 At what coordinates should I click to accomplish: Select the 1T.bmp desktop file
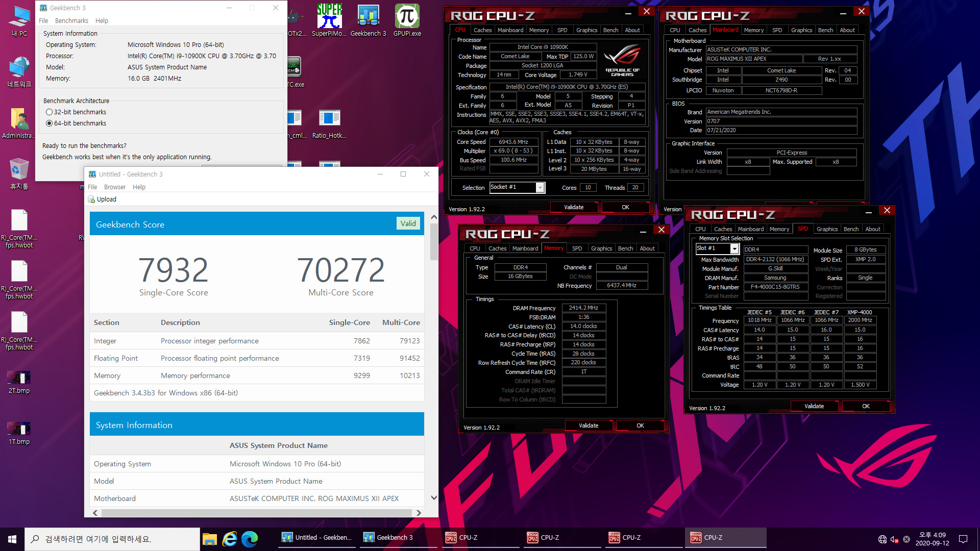[19, 434]
